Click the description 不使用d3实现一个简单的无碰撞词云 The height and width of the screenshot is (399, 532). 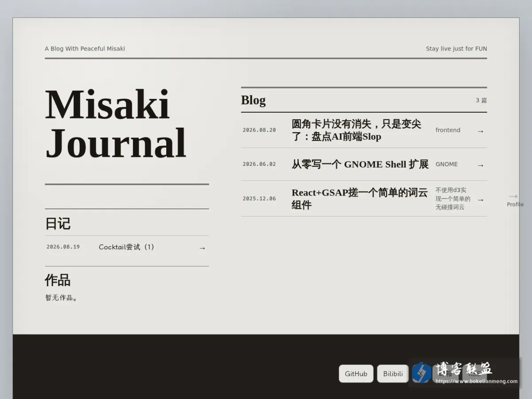click(x=453, y=199)
